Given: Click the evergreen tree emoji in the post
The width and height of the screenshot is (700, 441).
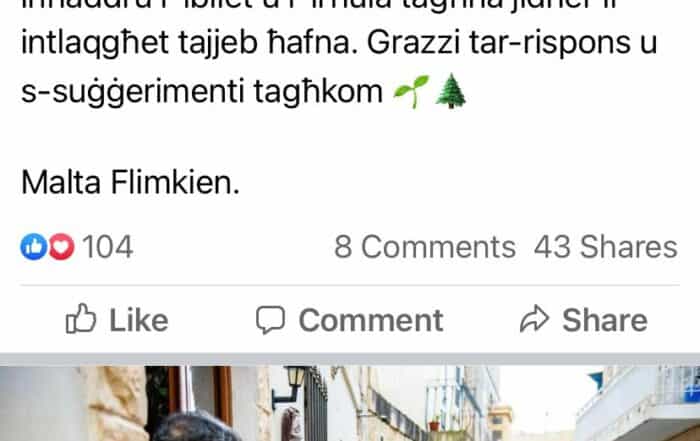Looking at the screenshot, I should pyautogui.click(x=450, y=91).
